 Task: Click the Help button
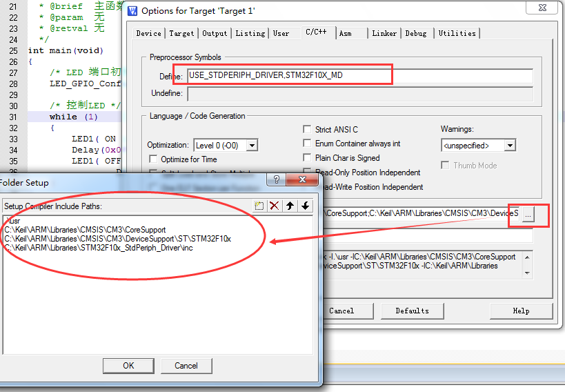point(521,311)
